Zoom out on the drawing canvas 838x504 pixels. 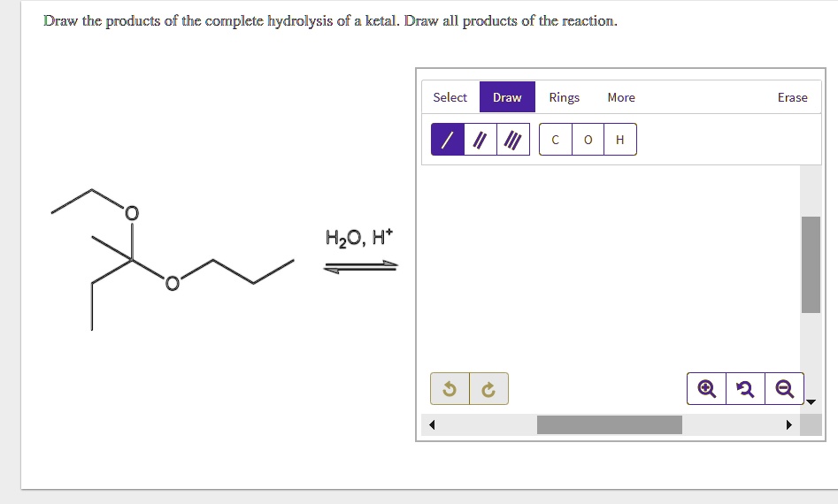click(784, 389)
